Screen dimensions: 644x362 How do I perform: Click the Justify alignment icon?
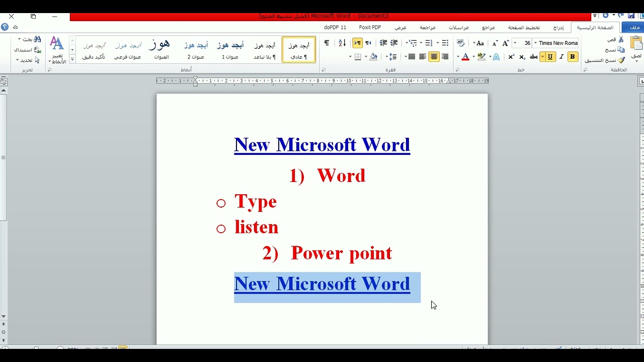point(412,57)
